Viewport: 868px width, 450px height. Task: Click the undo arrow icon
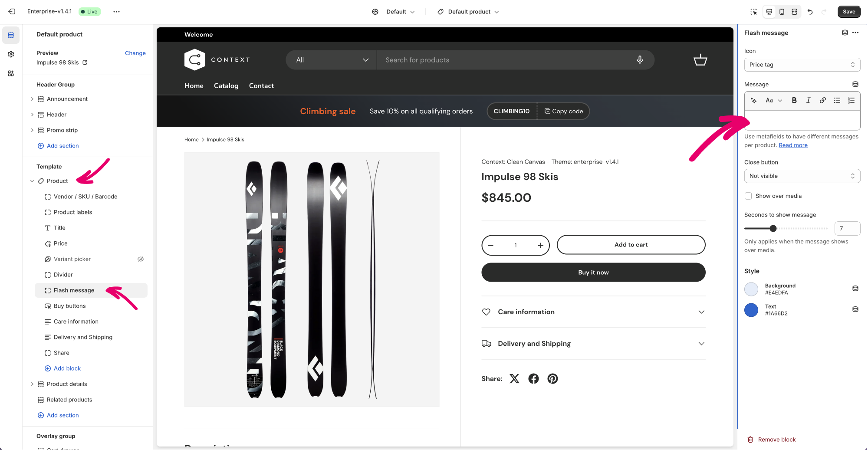(x=810, y=12)
